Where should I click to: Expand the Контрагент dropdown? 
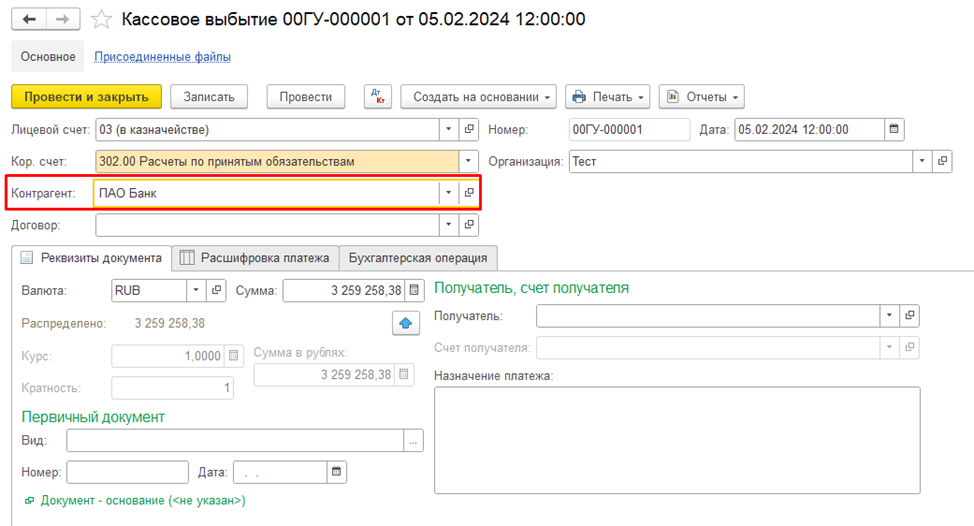click(448, 193)
